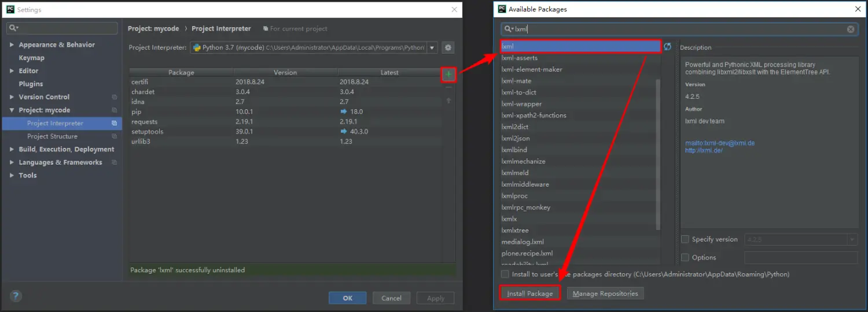Click pip's blue latest-version arrow
868x312 pixels.
coord(344,112)
